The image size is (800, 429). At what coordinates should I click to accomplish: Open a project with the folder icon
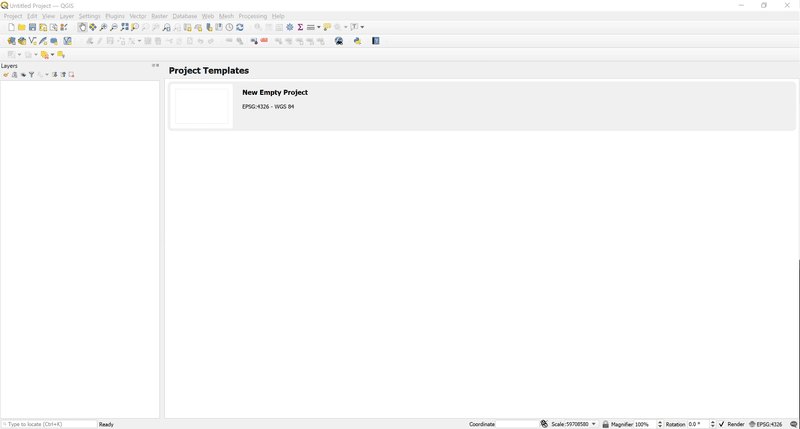(21, 27)
